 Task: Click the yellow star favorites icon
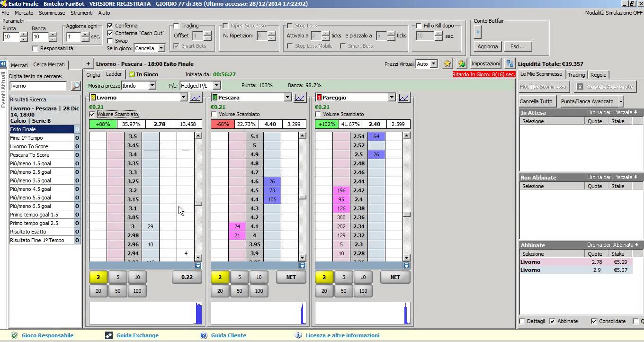(447, 64)
